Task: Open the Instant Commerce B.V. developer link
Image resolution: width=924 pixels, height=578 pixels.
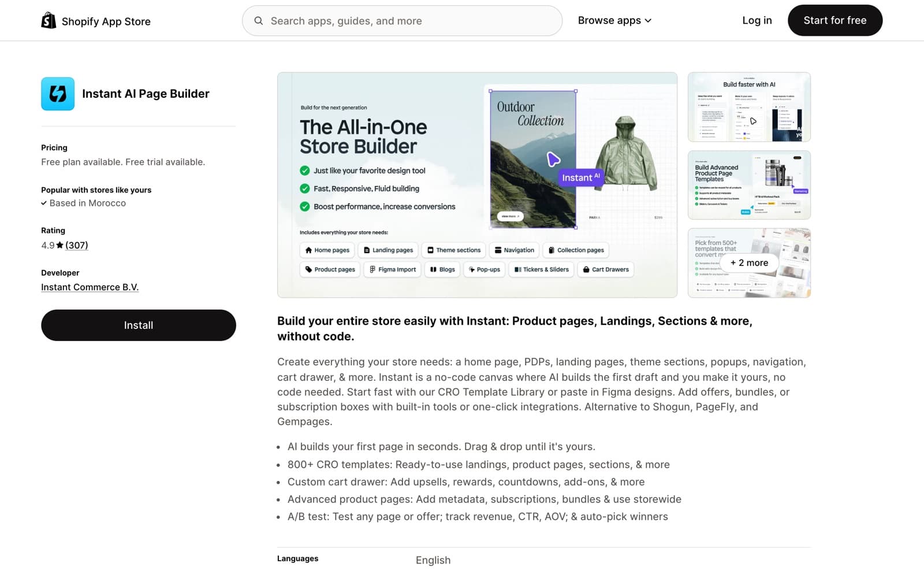Action: 90,287
